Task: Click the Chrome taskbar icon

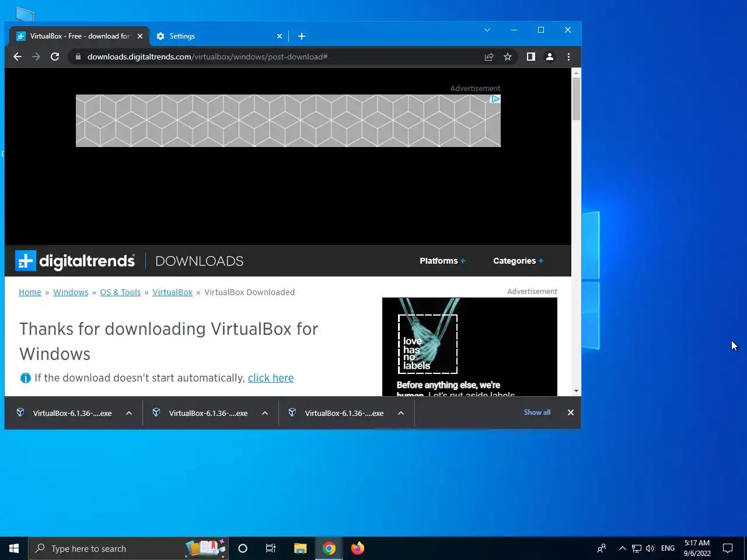Action: click(329, 548)
